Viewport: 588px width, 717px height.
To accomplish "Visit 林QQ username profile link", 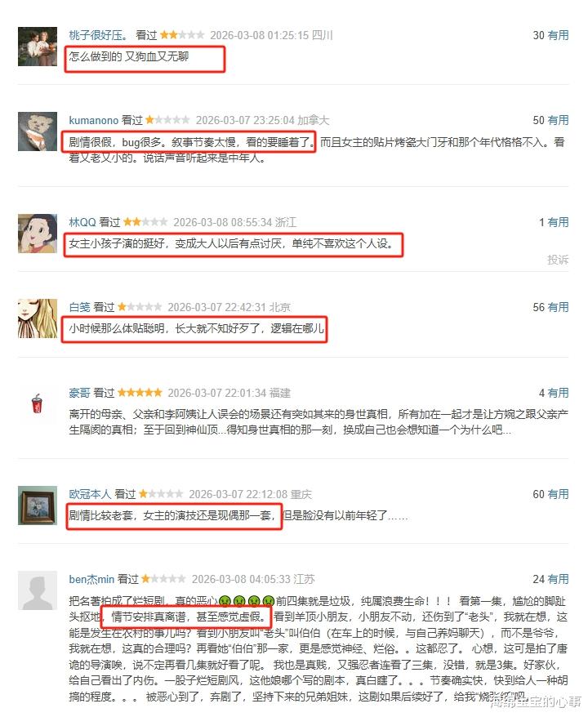I will tap(82, 222).
